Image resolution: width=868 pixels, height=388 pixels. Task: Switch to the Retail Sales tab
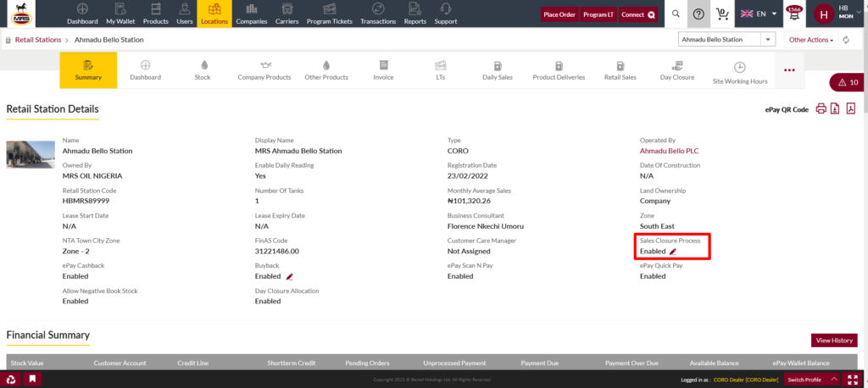pyautogui.click(x=620, y=70)
